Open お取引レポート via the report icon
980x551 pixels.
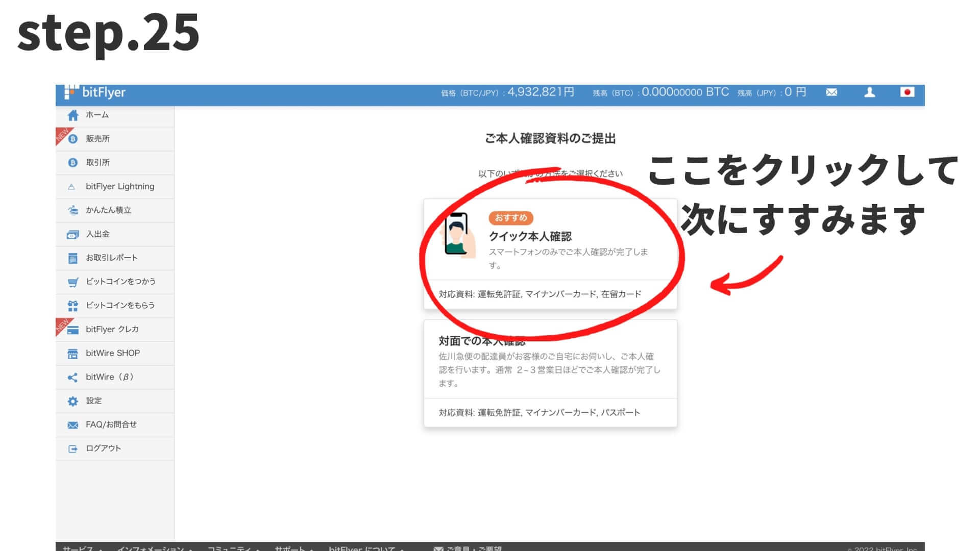click(x=72, y=258)
